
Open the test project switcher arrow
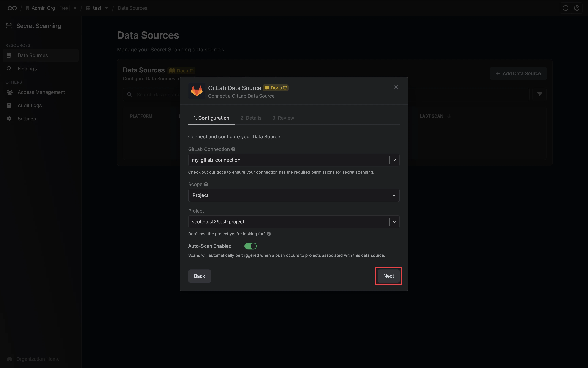point(107,8)
